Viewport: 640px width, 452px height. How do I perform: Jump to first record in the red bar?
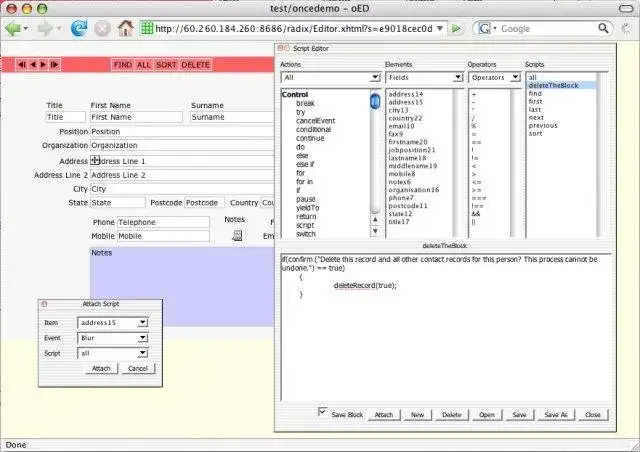point(22,65)
